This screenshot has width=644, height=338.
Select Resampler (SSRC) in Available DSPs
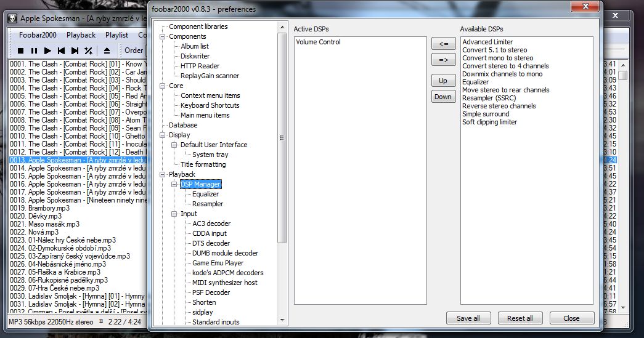(489, 98)
